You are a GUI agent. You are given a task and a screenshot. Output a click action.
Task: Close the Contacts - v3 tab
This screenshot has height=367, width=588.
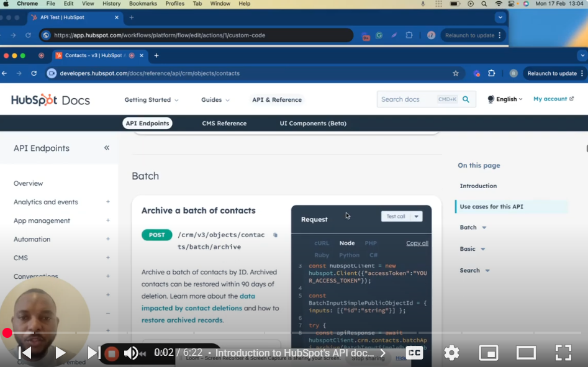(142, 55)
